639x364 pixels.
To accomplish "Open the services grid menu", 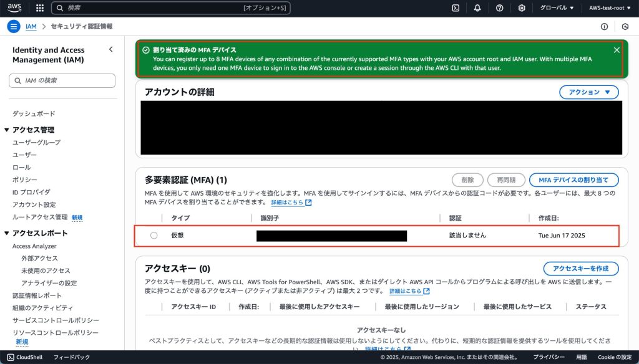I will click(39, 7).
